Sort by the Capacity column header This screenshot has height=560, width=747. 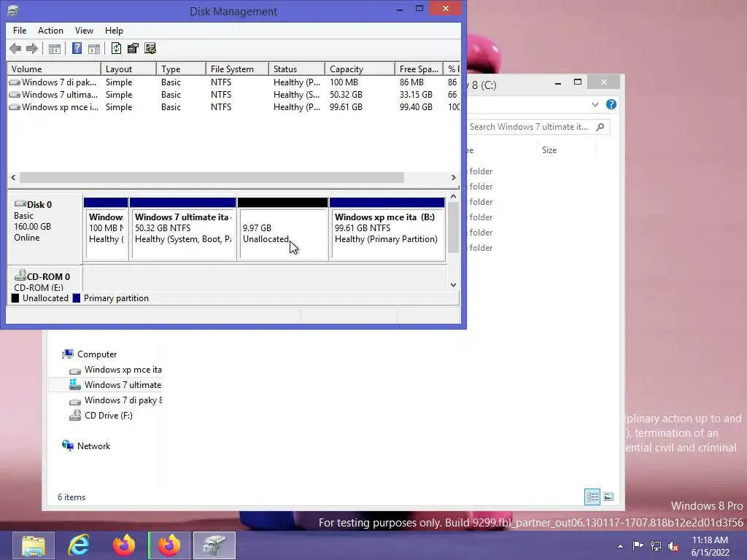pos(360,69)
